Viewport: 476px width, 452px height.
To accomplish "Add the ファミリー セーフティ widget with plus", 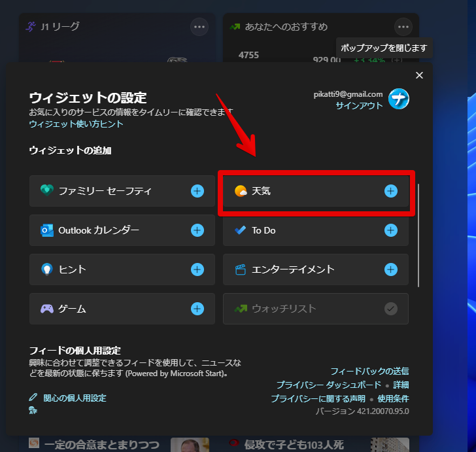I will coord(197,191).
